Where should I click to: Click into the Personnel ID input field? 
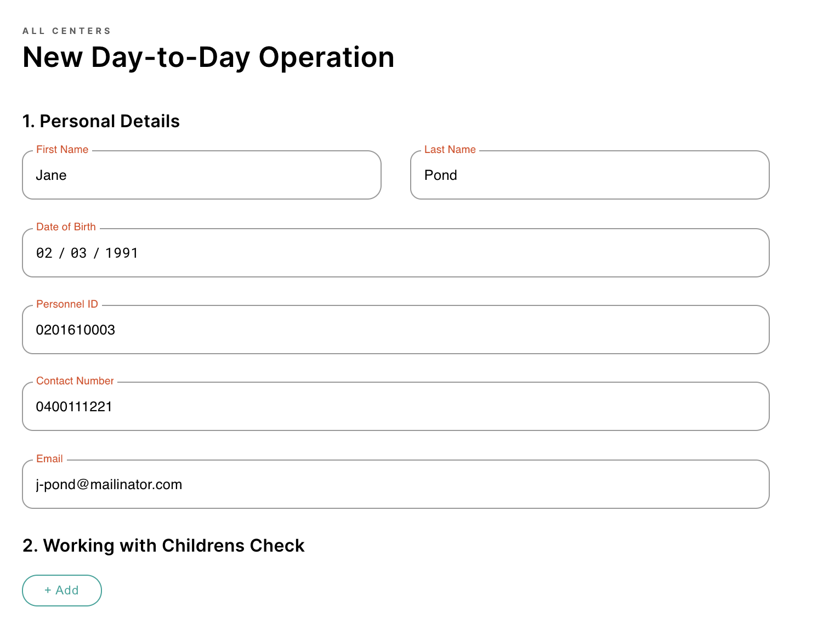[x=395, y=330]
